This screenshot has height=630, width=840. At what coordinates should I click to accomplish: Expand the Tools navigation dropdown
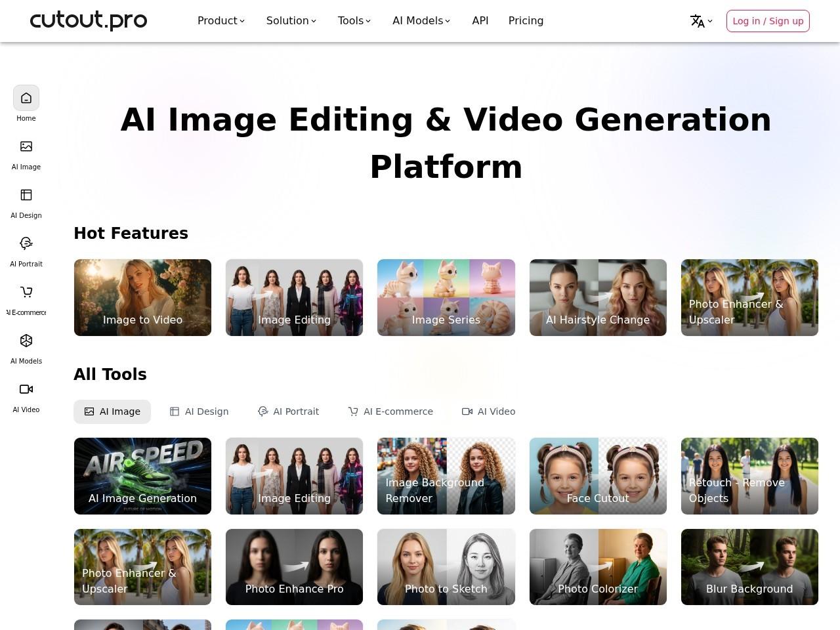(x=354, y=21)
